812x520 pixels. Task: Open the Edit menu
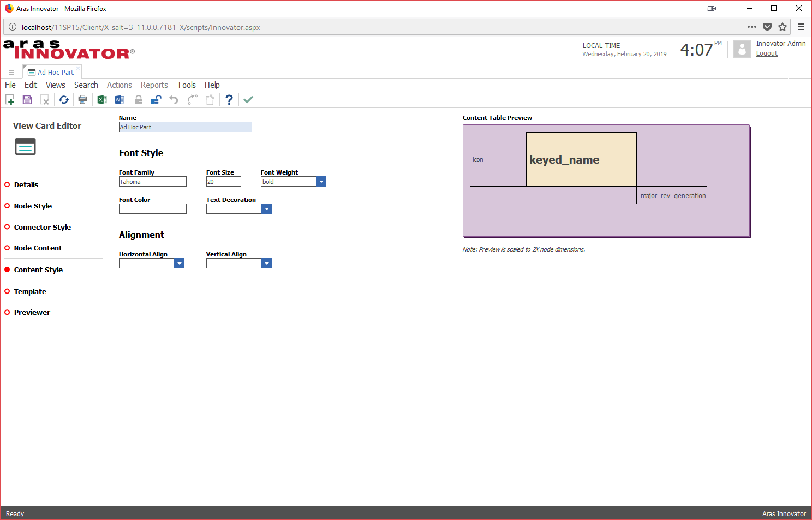(x=31, y=85)
